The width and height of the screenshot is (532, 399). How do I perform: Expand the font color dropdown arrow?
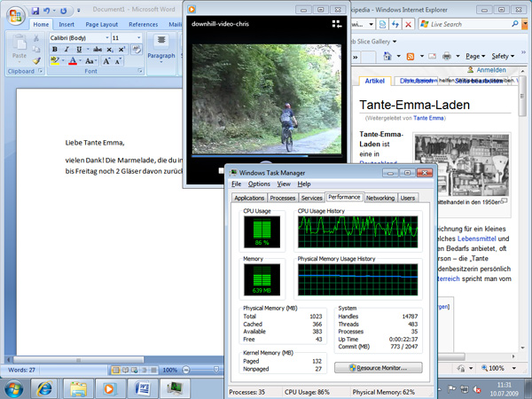[x=81, y=61]
